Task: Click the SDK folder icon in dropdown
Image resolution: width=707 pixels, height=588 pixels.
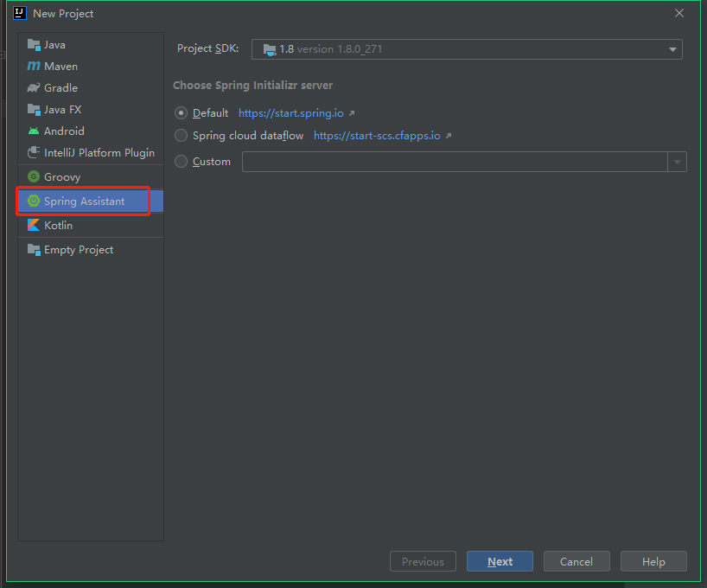Action: coord(270,49)
